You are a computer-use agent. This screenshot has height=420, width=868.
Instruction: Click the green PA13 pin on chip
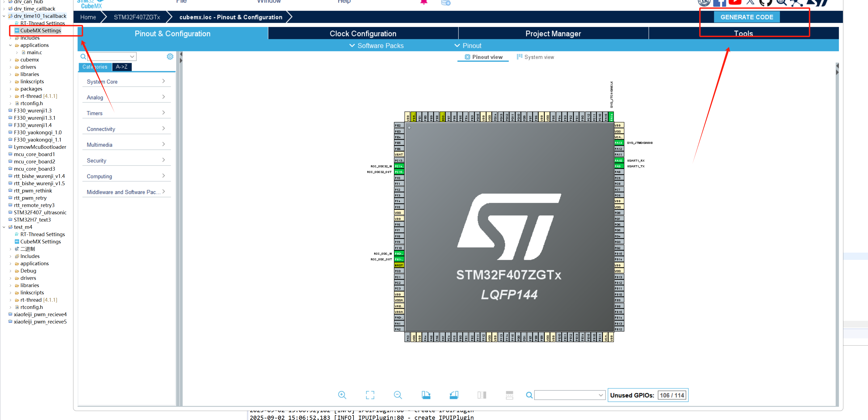[619, 143]
